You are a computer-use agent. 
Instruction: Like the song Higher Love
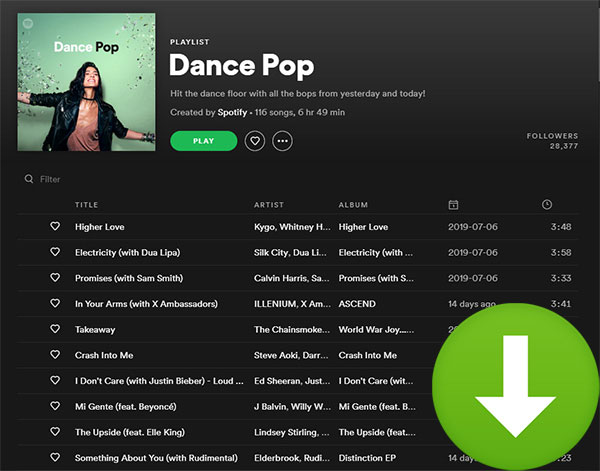pos(55,226)
